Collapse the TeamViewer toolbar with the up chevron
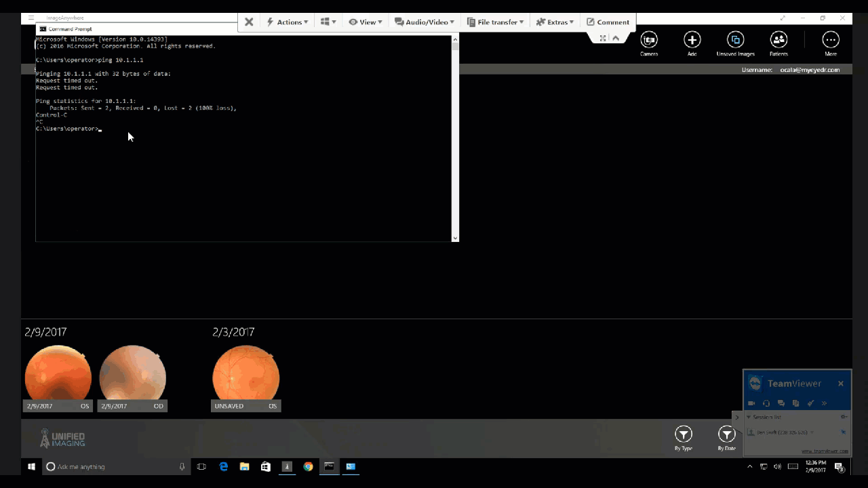Screen dimensions: 868x488 [616, 38]
